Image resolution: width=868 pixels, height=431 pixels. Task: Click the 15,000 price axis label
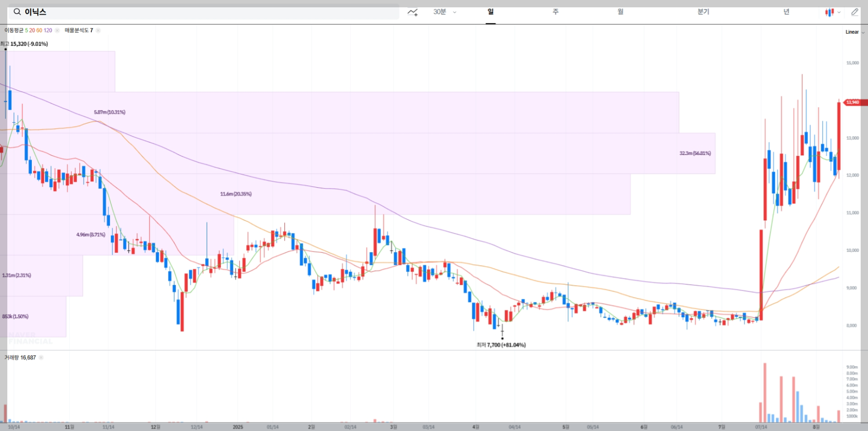(x=852, y=63)
